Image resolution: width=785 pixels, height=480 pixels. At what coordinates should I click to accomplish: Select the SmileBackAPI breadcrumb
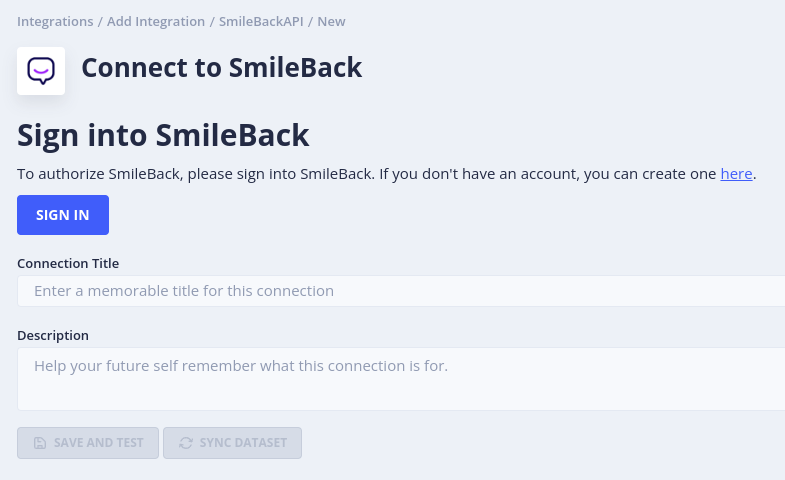click(262, 21)
